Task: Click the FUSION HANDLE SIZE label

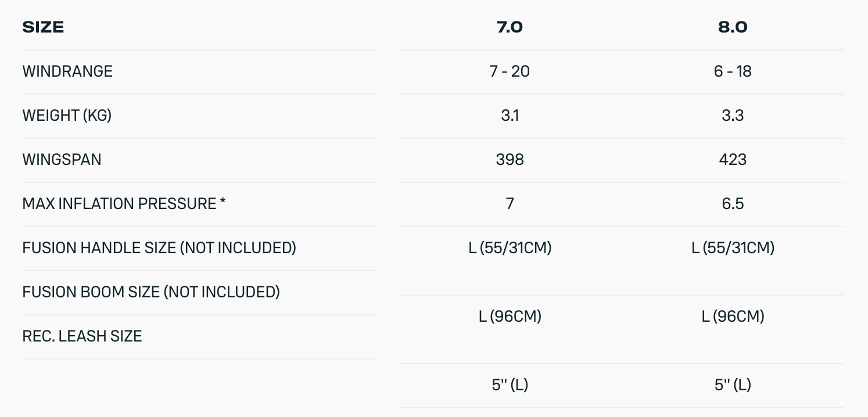Action: coord(159,248)
